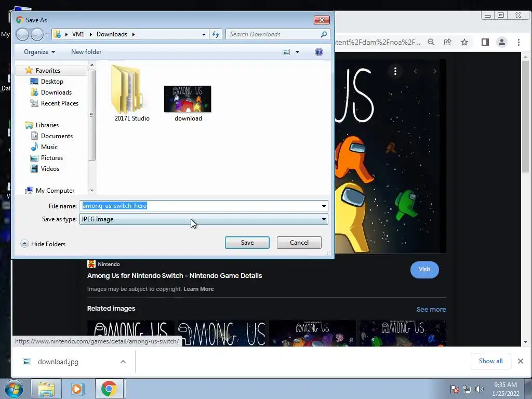This screenshot has height=399, width=532.
Task: Click the Learn More link
Action: point(198,289)
